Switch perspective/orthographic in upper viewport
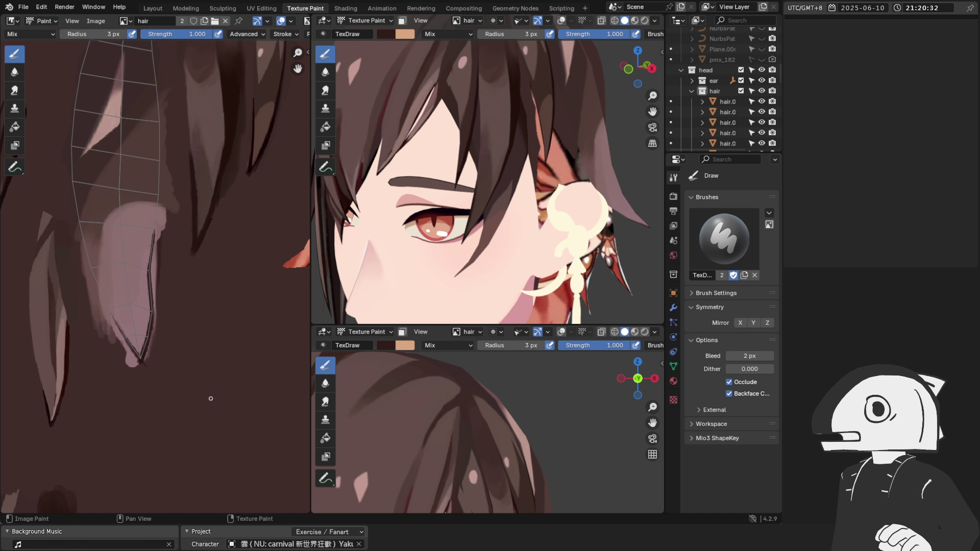This screenshot has height=551, width=980. tap(652, 143)
